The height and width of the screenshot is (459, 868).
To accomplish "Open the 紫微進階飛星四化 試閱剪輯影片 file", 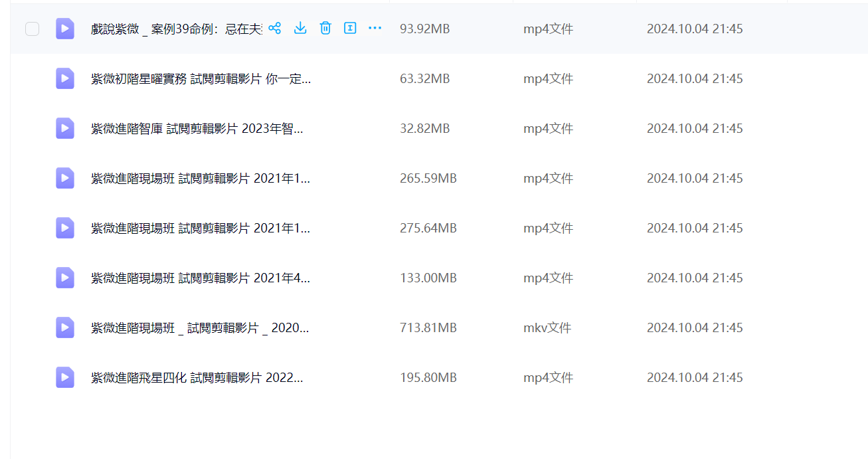I will point(197,378).
